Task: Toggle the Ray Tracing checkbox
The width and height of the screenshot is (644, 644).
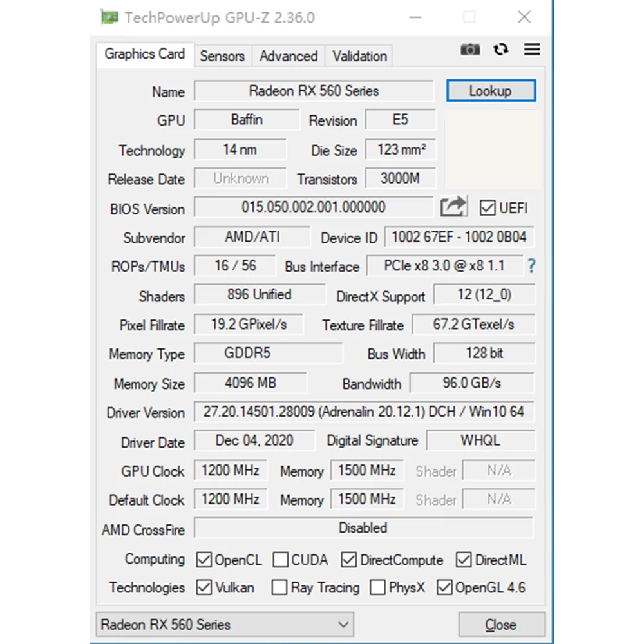Action: click(x=279, y=587)
